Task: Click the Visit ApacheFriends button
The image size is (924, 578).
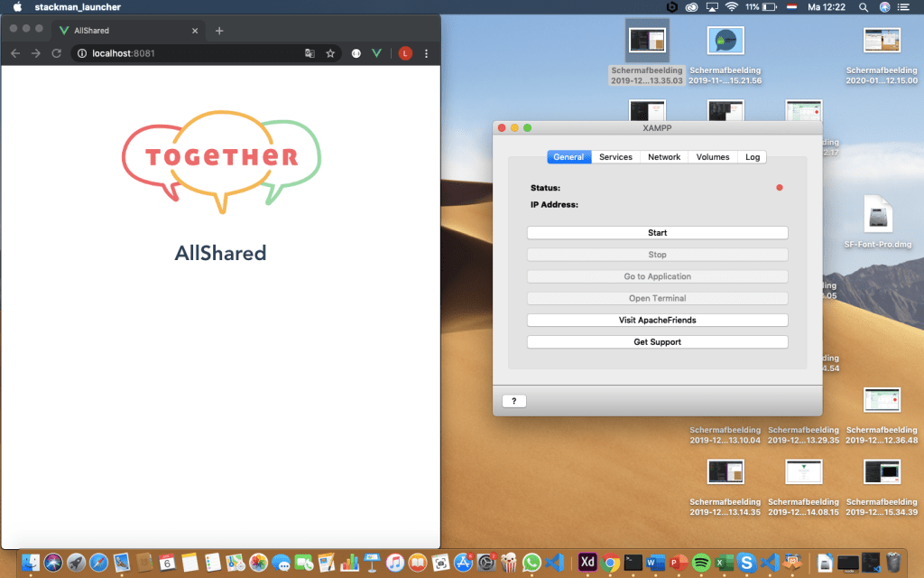Action: coord(657,321)
